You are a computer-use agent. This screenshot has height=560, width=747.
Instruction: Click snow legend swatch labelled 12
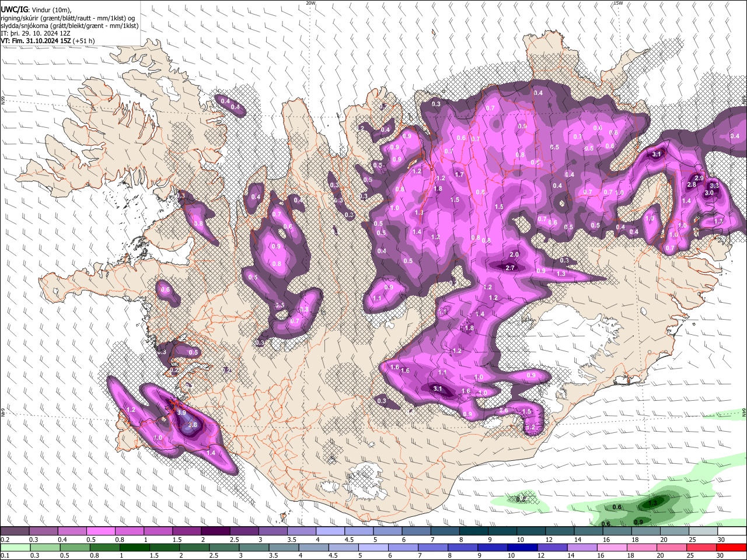[x=560, y=531]
